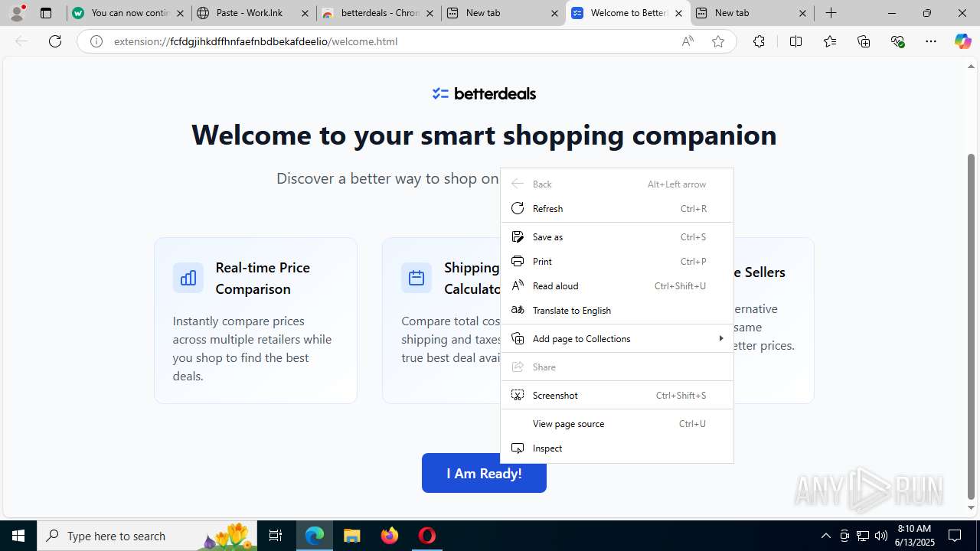The height and width of the screenshot is (551, 980).
Task: Open the volume tray icon
Action: click(x=880, y=536)
